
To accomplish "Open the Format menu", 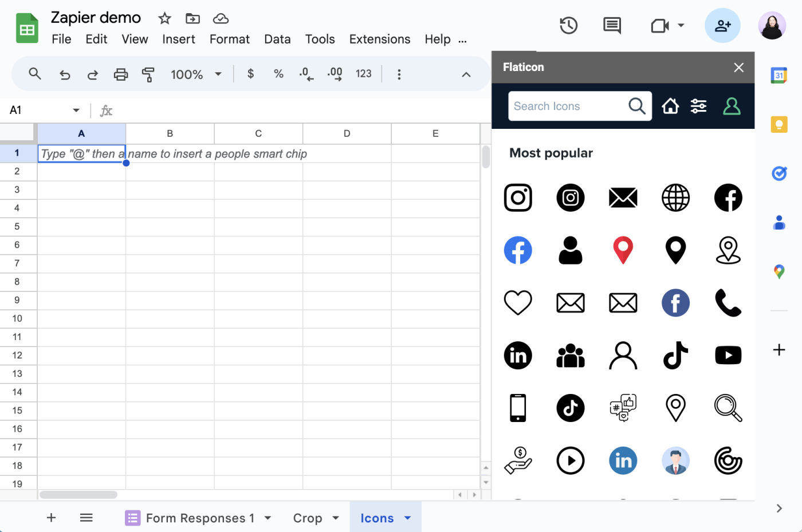I will tap(230, 39).
